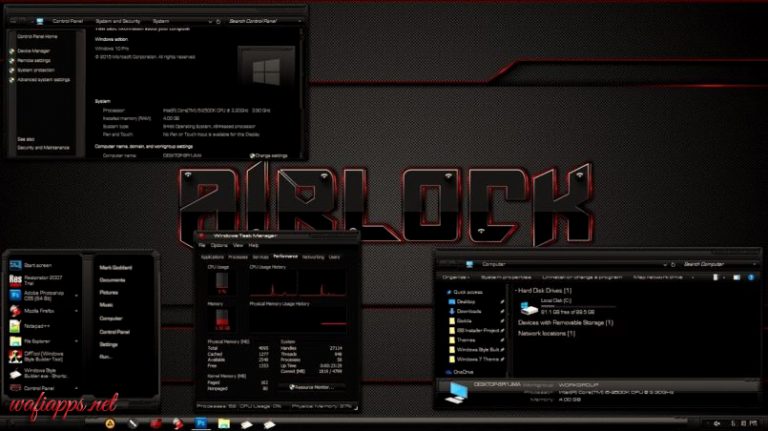Select Themes folder in navigation pane
The image size is (768, 431).
pos(462,340)
